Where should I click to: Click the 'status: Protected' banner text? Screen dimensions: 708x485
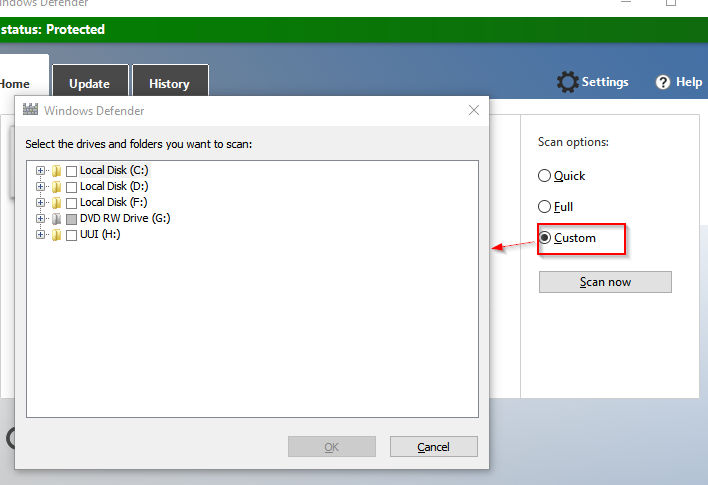[52, 29]
